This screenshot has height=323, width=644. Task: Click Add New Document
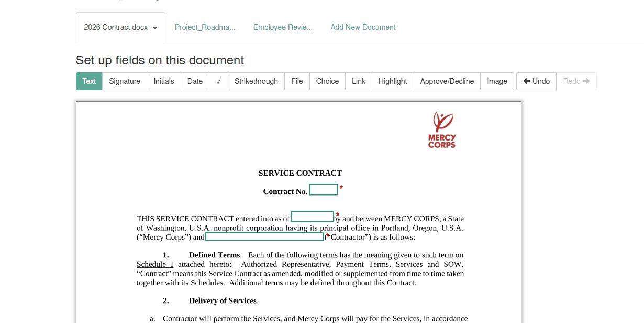(363, 27)
